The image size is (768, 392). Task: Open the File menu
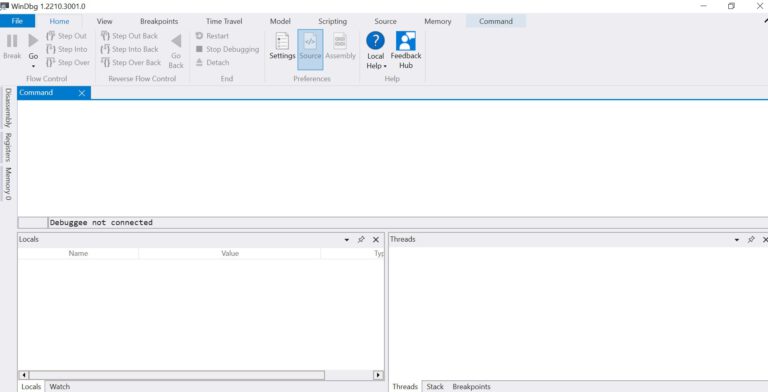[17, 21]
